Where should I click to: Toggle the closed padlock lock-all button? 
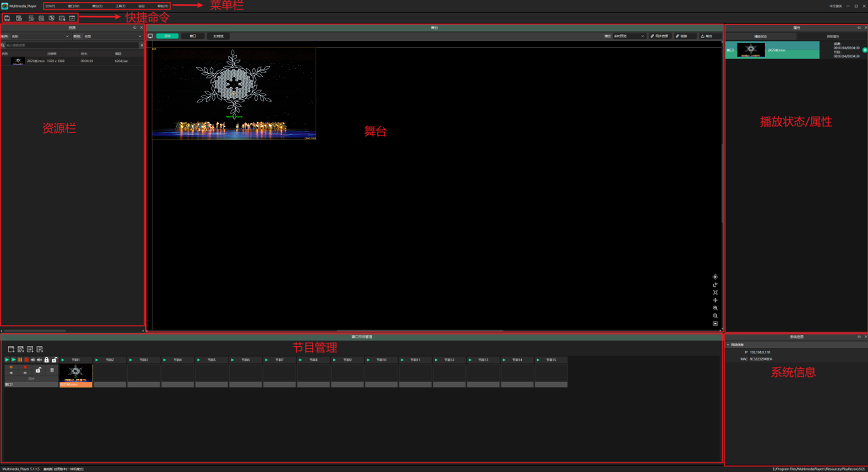tap(47, 360)
